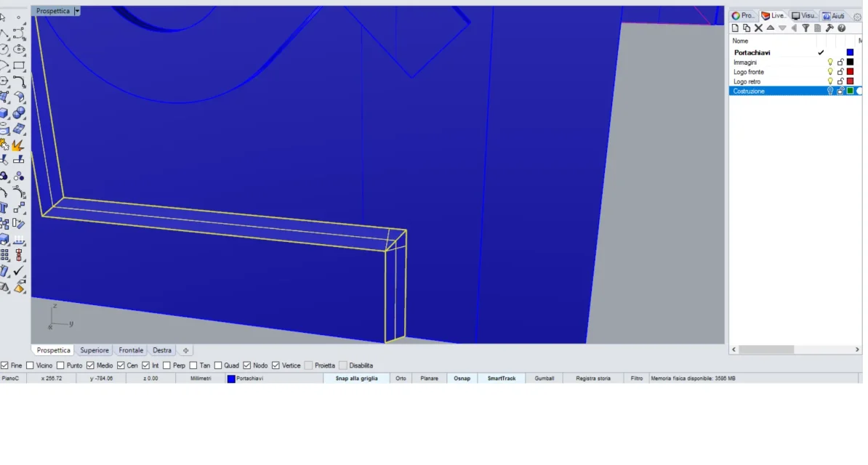Select the Explode tool in left toolbar
Screen dimensions: 868x465
[x=19, y=145]
